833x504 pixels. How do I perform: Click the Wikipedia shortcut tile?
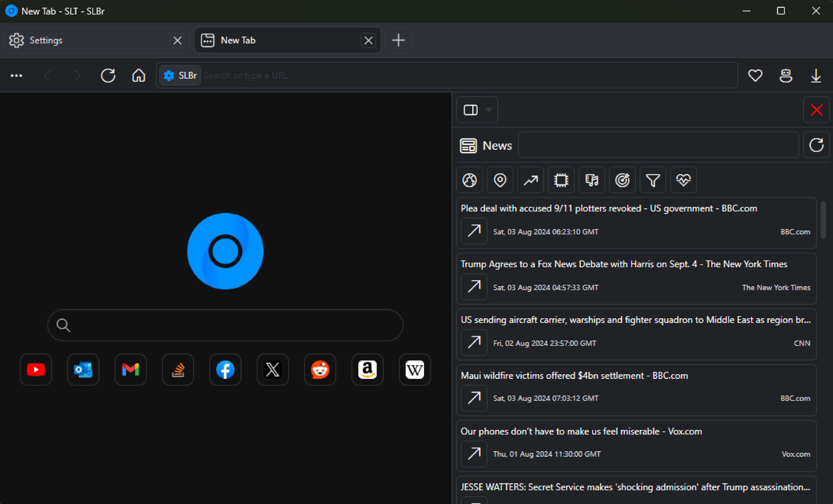(x=414, y=369)
